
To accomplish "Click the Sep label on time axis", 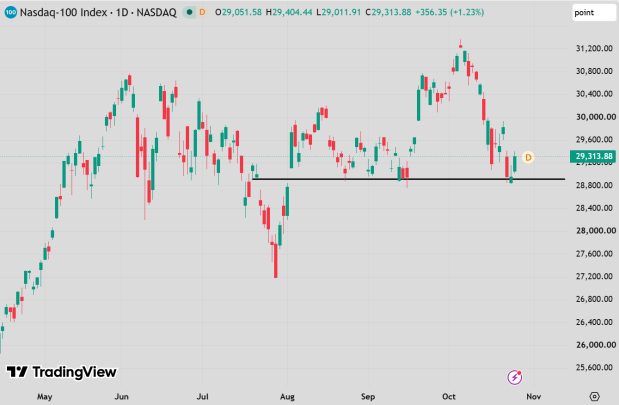I will (x=368, y=397).
